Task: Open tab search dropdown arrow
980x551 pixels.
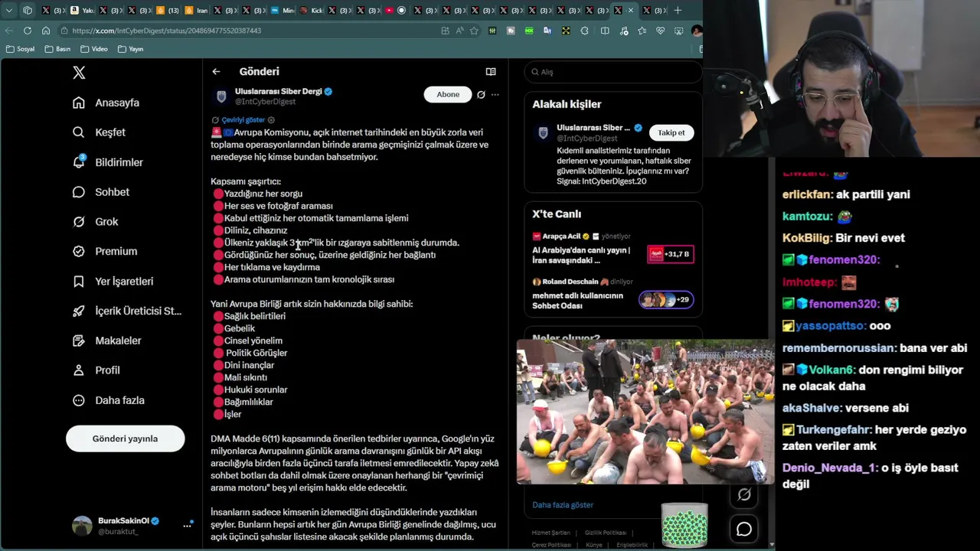Action: 9,11
